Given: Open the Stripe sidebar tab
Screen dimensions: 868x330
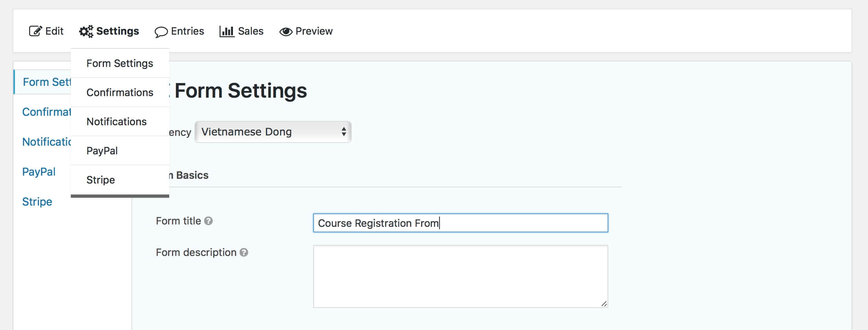Looking at the screenshot, I should pyautogui.click(x=37, y=202).
